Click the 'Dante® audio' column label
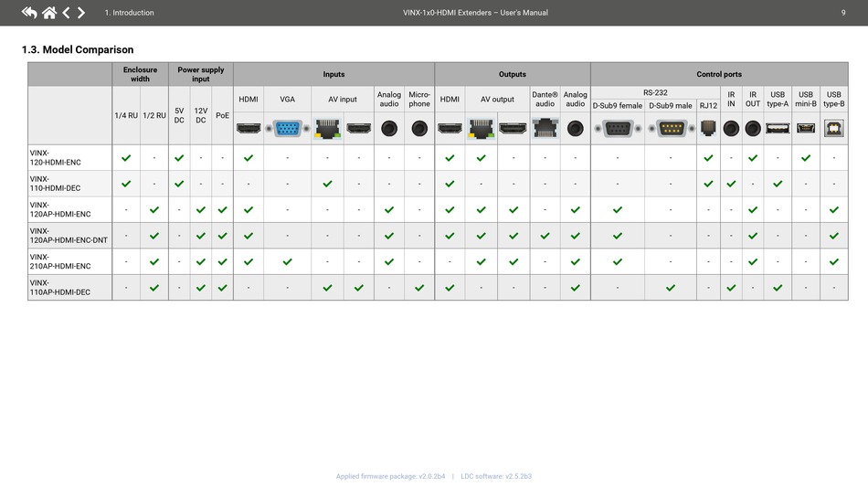The image size is (868, 487). coord(545,99)
